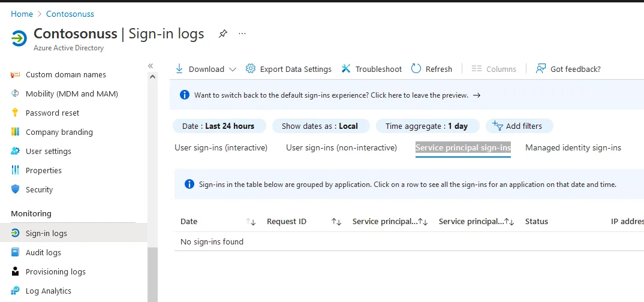Open Audit logs sidebar item
This screenshot has width=644, height=302.
coord(43,253)
